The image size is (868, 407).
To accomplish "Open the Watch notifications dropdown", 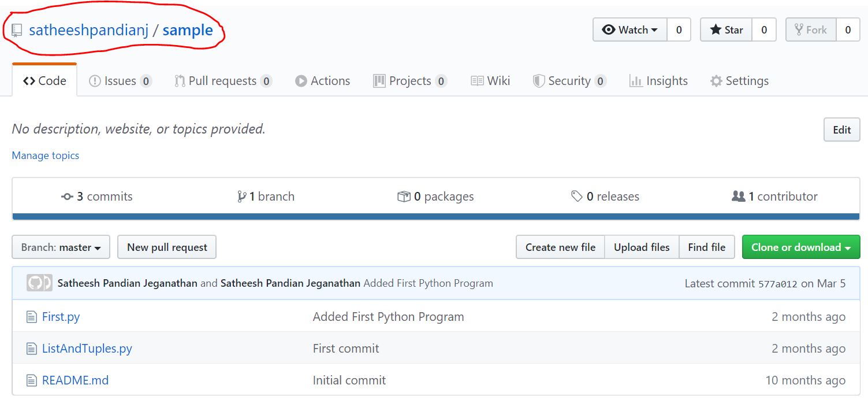I will 630,29.
